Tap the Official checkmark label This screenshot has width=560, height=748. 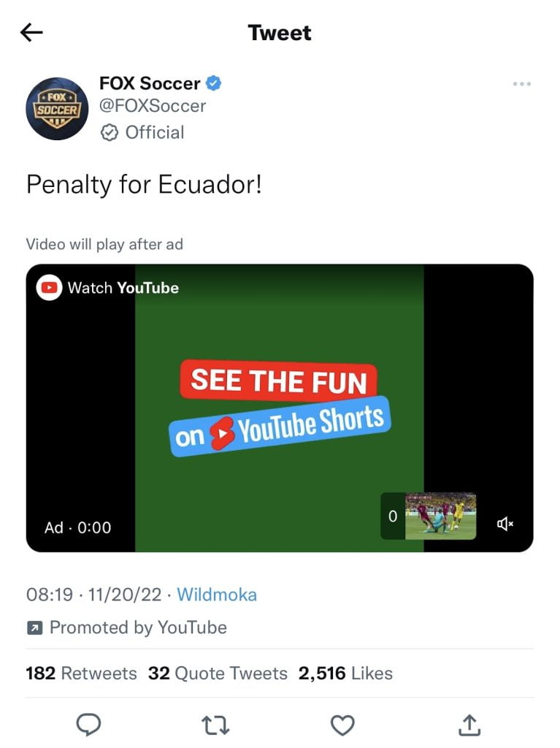click(x=142, y=132)
